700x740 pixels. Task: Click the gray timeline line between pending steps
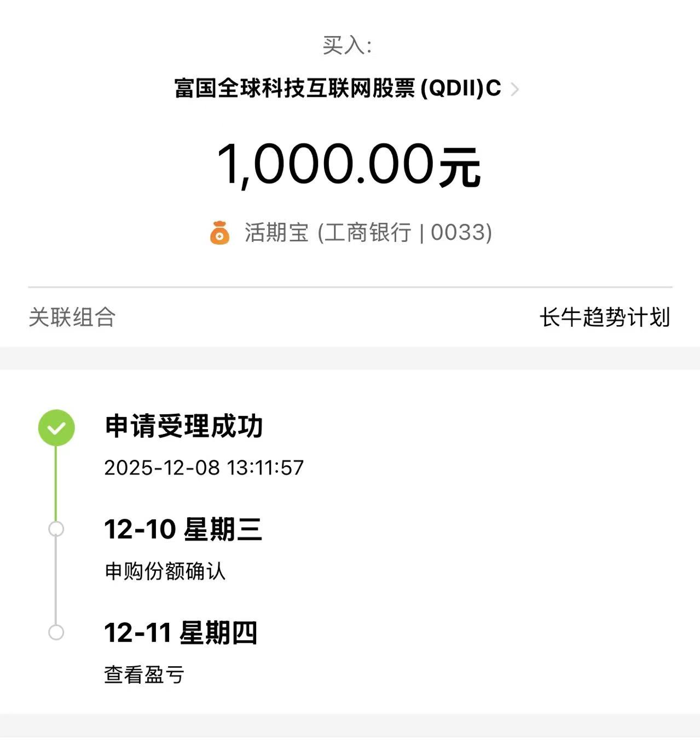pos(56,581)
